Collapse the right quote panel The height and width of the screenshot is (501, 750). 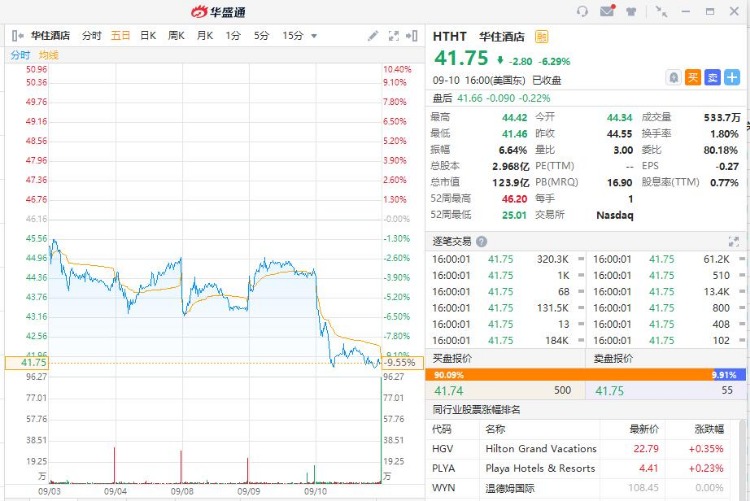[412, 36]
